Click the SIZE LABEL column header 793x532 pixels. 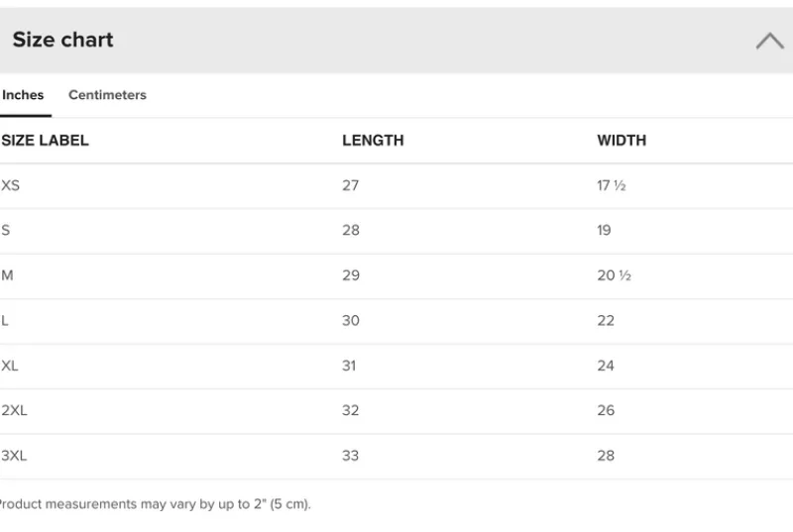coord(46,141)
